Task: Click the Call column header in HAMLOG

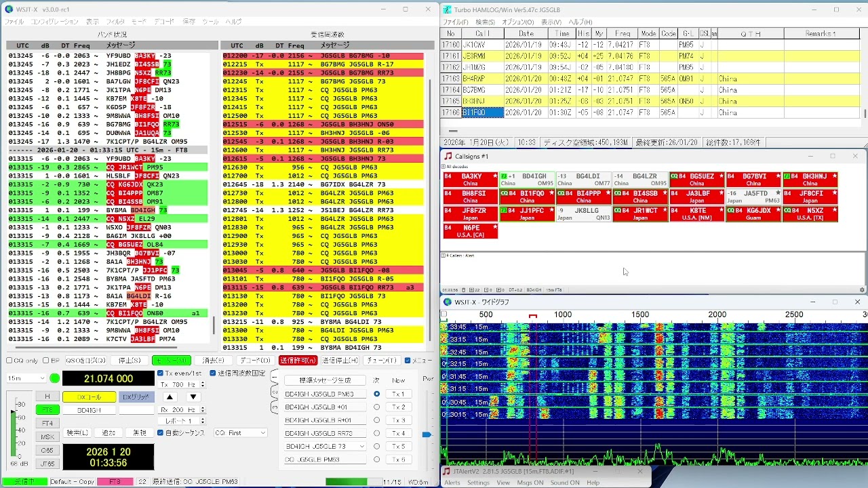Action: tap(483, 33)
